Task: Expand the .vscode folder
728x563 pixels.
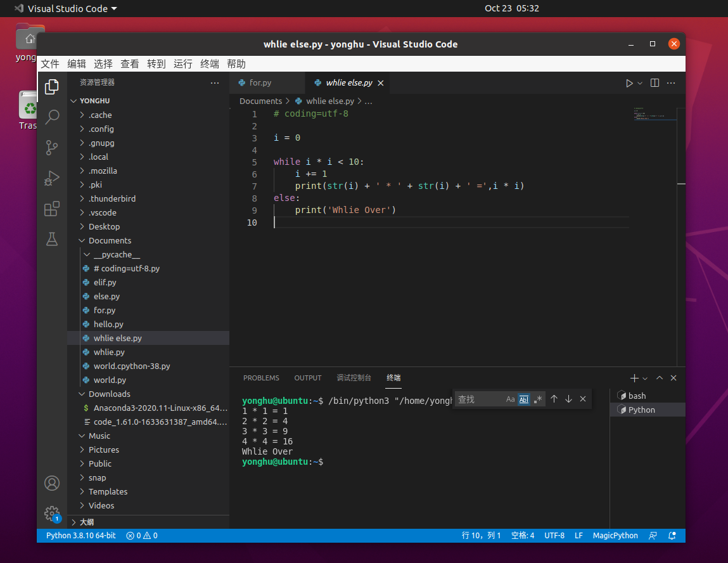Action: (x=82, y=212)
